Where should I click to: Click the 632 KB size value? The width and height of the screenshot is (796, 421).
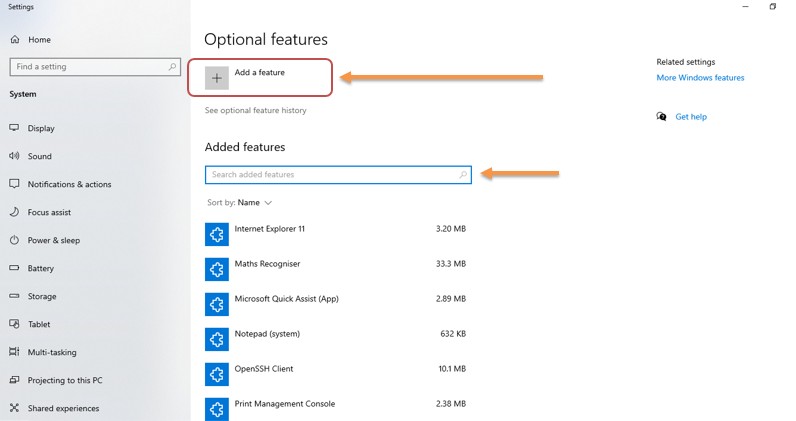pyautogui.click(x=453, y=334)
